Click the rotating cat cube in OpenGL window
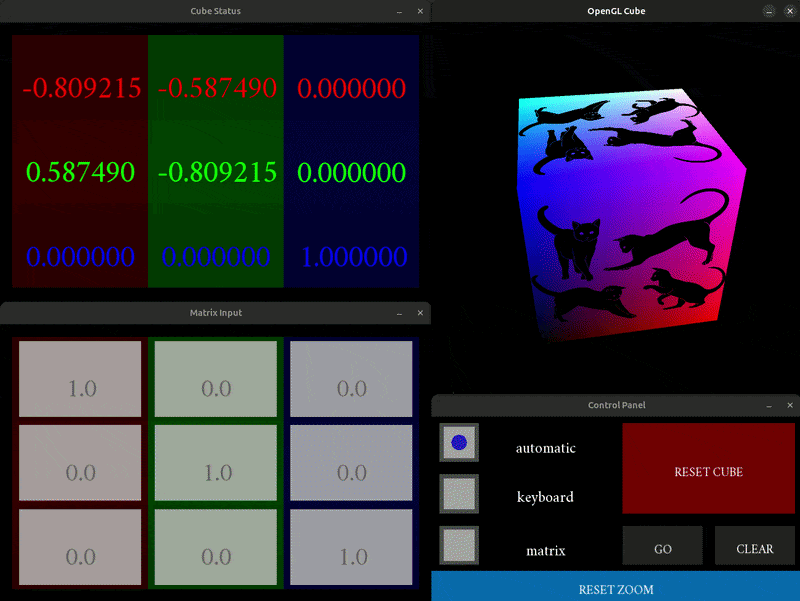Viewport: 800px width, 601px height. point(632,214)
